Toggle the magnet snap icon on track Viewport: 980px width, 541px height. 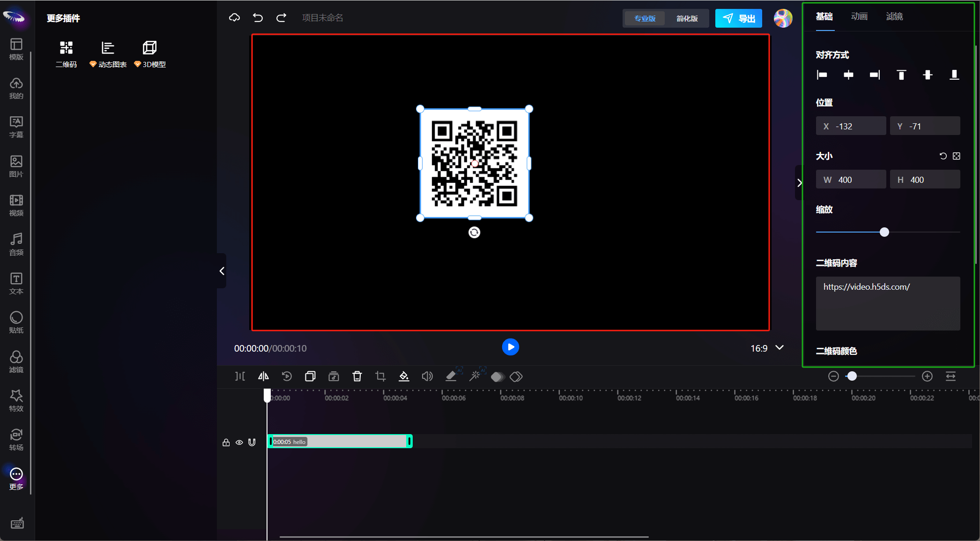(252, 442)
